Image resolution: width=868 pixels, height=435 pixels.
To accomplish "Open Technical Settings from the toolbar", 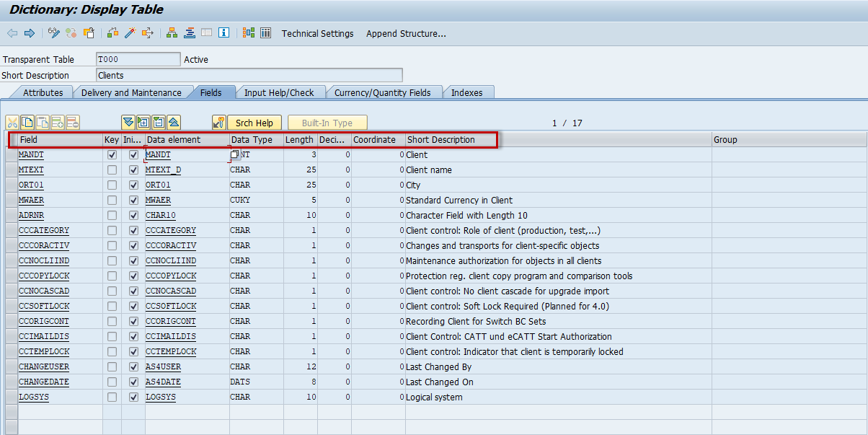I will [x=318, y=33].
